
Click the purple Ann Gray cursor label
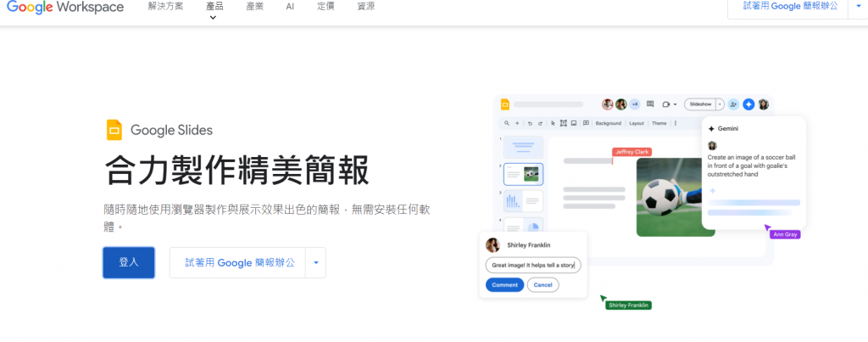(x=785, y=234)
